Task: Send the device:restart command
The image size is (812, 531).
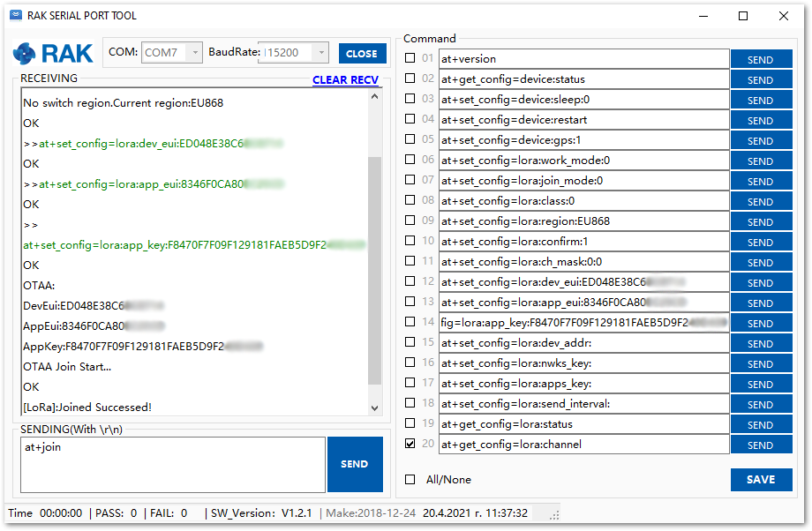Action: (761, 120)
